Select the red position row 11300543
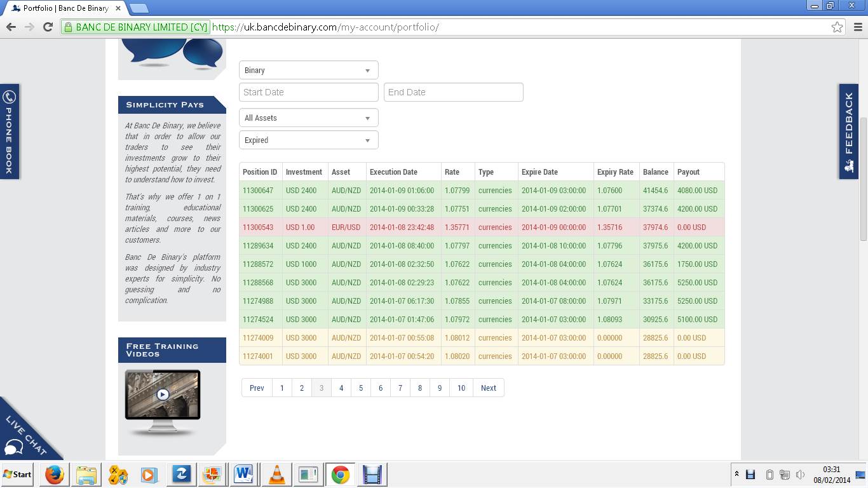 coord(482,227)
